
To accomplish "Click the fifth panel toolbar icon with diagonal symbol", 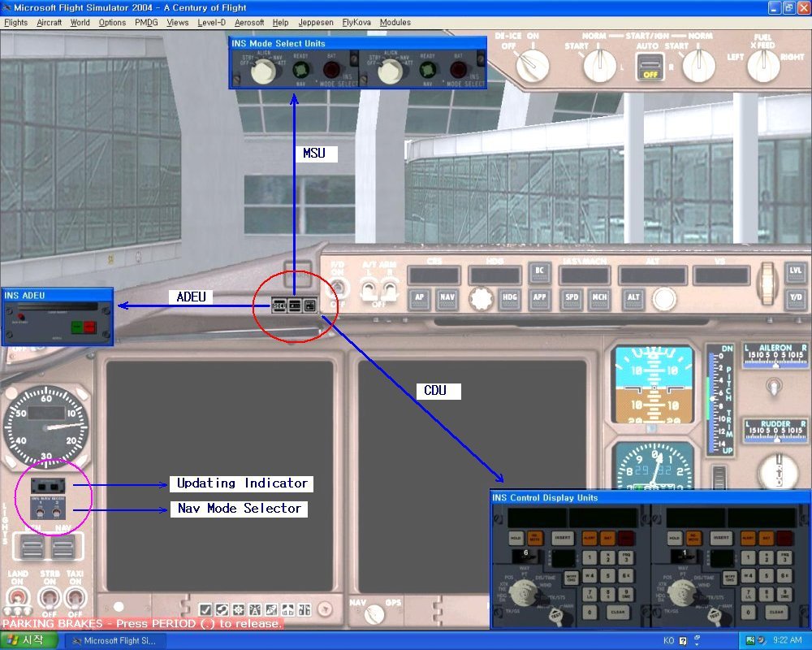I will [271, 609].
